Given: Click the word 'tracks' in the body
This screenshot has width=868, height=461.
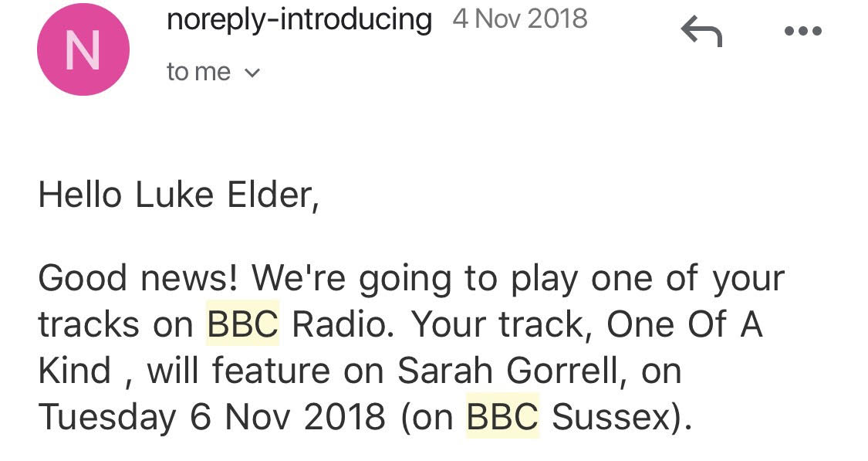Looking at the screenshot, I should (x=90, y=325).
